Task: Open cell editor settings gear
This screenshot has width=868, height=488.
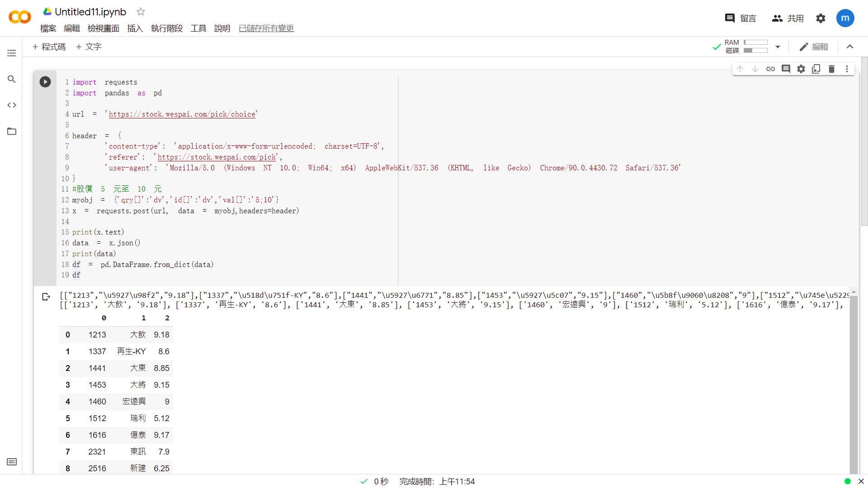Action: pos(801,69)
